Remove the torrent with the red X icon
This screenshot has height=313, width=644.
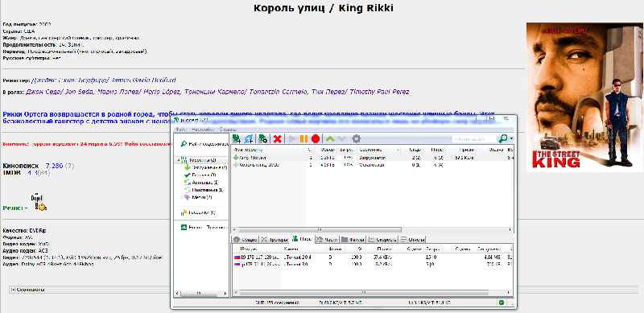277,139
